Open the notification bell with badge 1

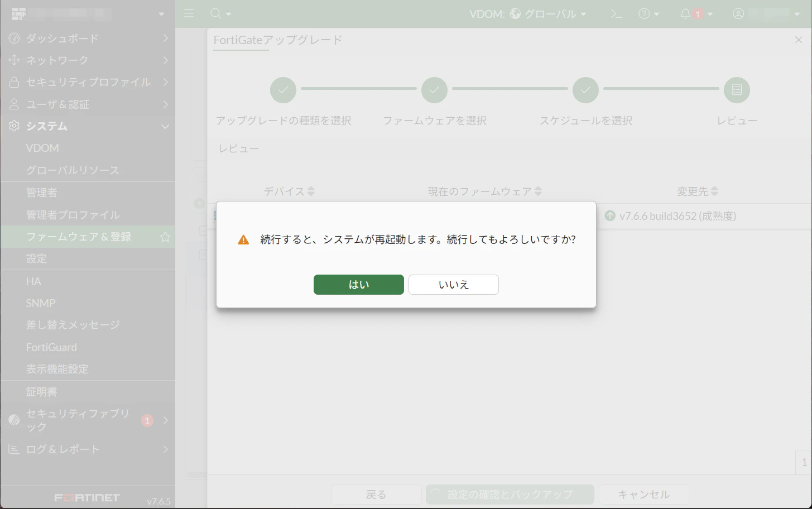click(x=686, y=13)
